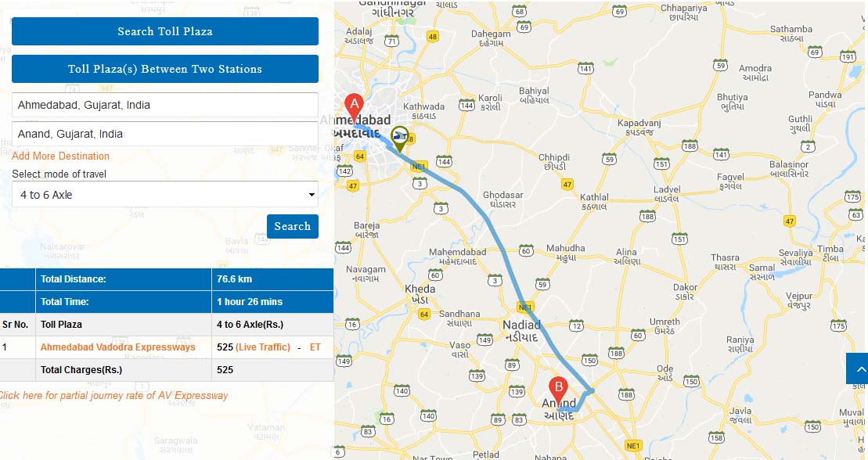Click the ET link in toll row
The image size is (868, 460).
click(315, 347)
